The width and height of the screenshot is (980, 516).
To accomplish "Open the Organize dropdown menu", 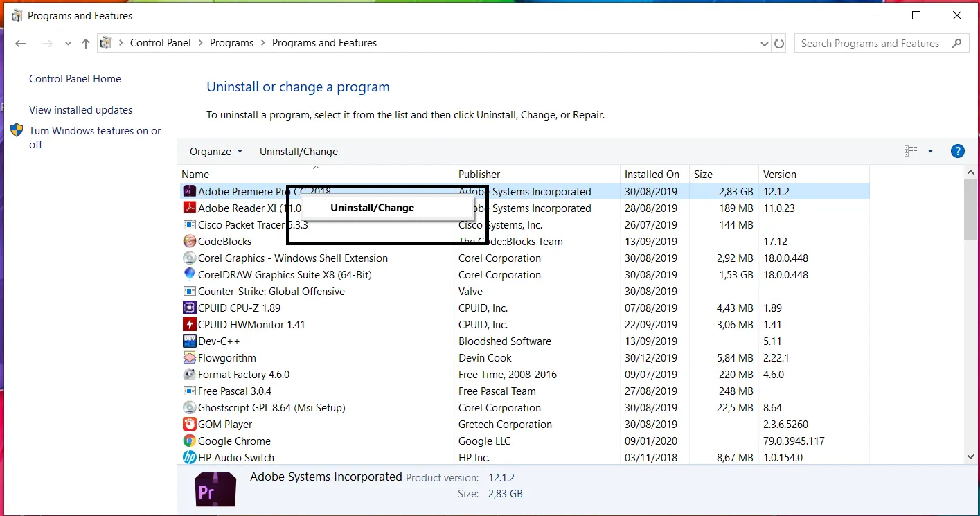I will click(x=216, y=152).
